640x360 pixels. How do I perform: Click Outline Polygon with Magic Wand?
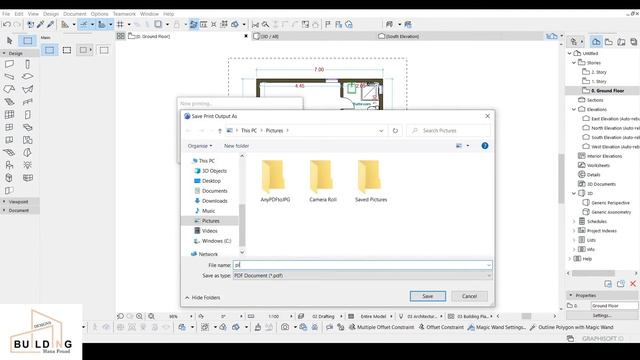point(571,327)
